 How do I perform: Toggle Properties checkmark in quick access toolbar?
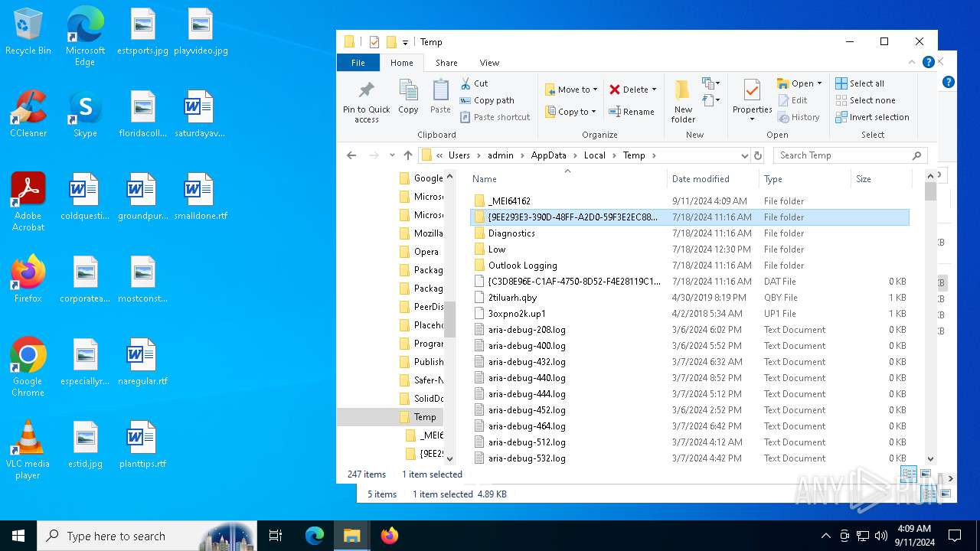pyautogui.click(x=374, y=42)
